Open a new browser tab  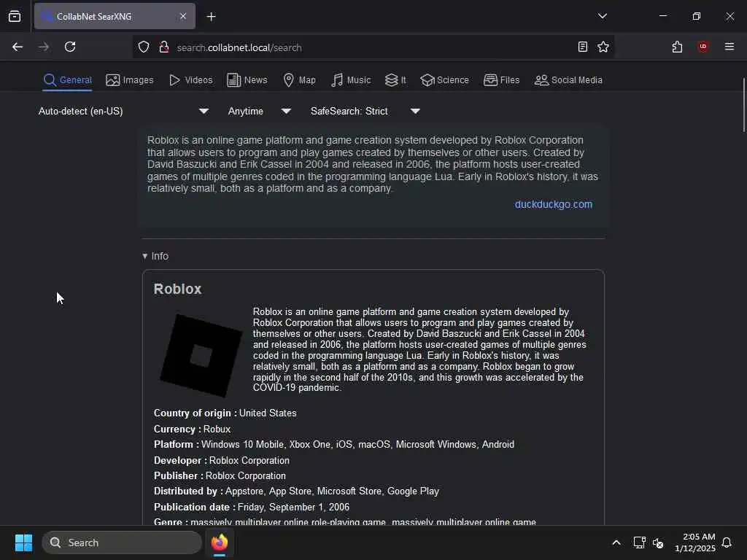point(212,17)
